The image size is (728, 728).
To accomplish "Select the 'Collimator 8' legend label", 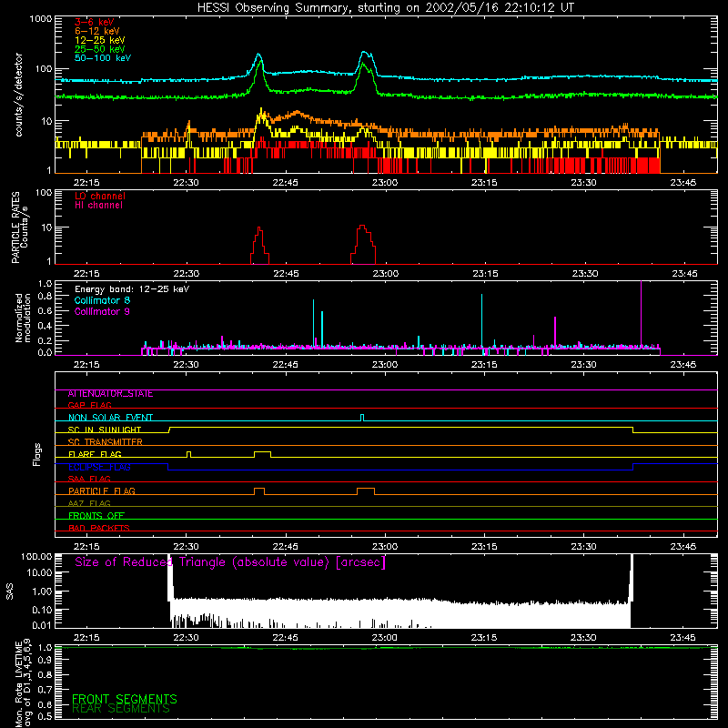I will click(x=102, y=300).
